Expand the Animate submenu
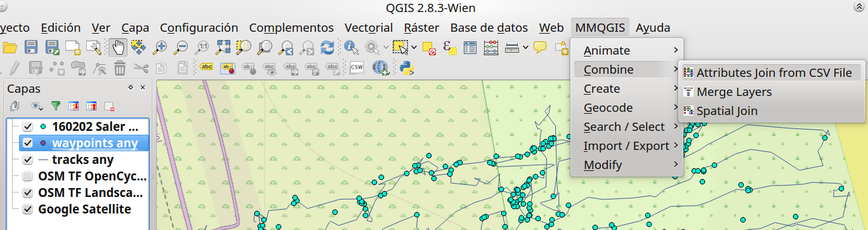Screen dimensions: 868x230 627,50
